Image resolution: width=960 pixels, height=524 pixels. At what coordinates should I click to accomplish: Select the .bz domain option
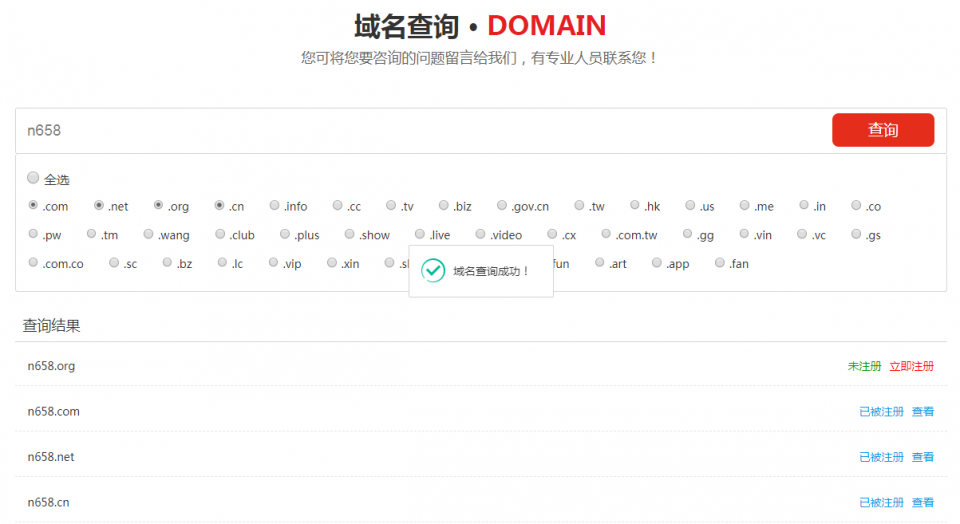pyautogui.click(x=167, y=263)
